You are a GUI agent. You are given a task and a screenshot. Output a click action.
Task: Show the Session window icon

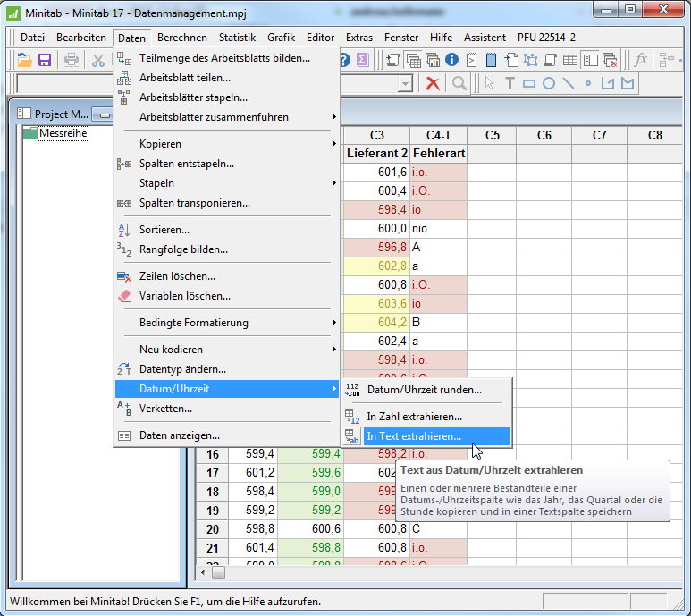[x=393, y=60]
